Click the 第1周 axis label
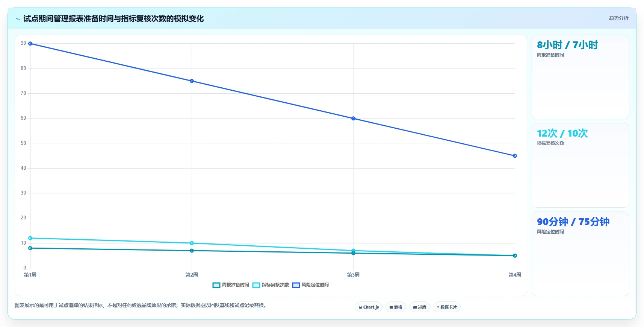Image resolution: width=644 pixels, height=327 pixels. click(30, 275)
